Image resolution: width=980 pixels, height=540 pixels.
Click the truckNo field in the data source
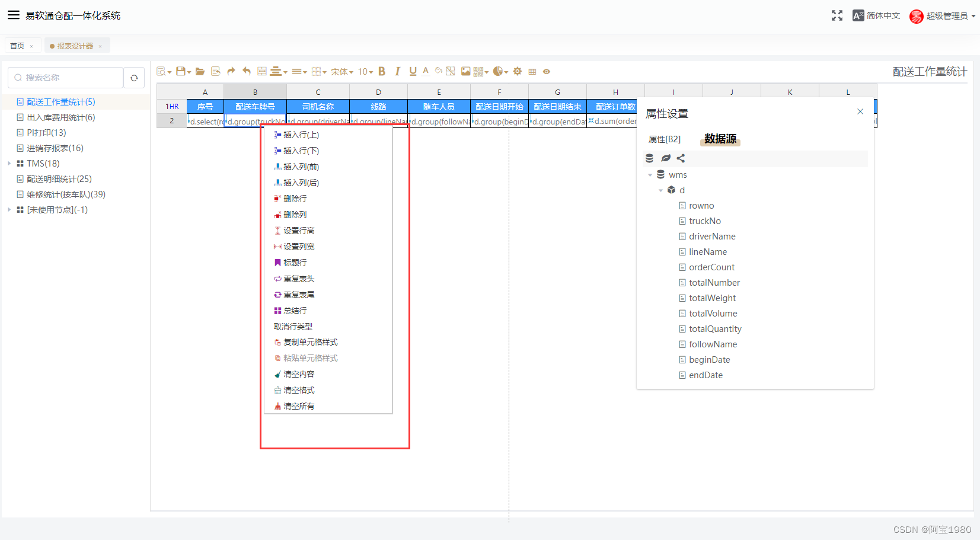(705, 221)
